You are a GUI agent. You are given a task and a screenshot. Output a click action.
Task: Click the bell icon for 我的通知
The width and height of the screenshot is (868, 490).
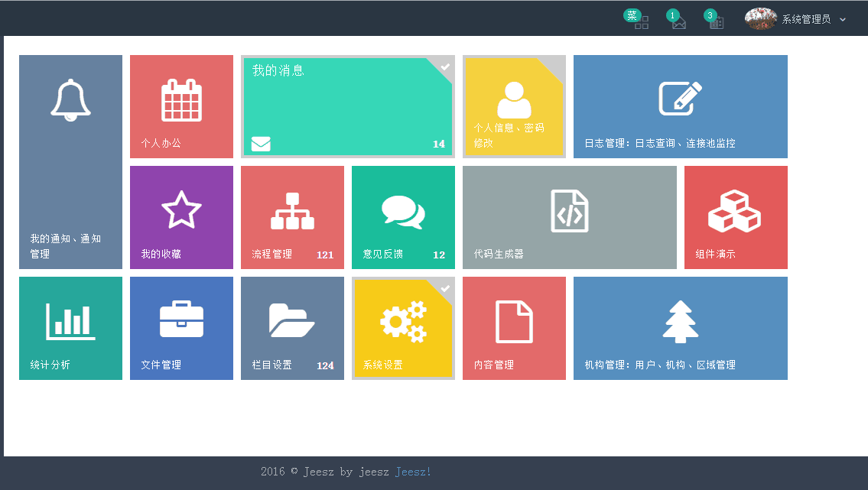[x=70, y=99]
